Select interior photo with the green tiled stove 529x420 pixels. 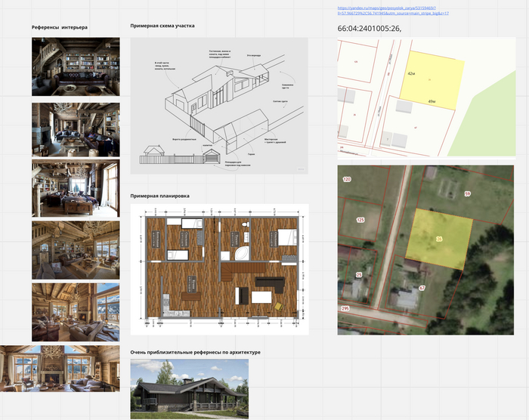coord(76,129)
